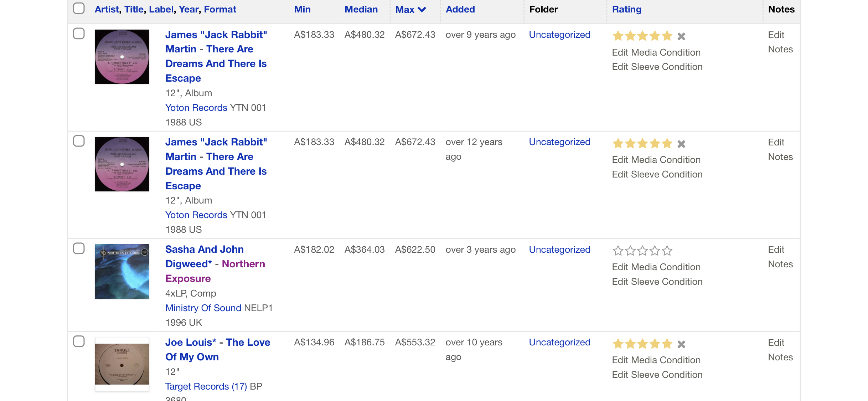This screenshot has height=401, width=868.
Task: Open Yoton Records label in first row
Action: 196,108
